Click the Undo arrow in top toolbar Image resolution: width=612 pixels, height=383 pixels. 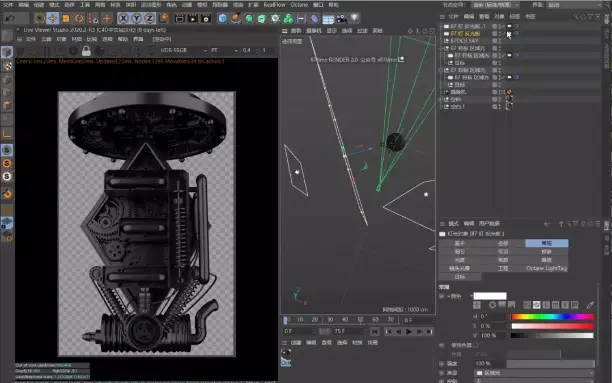(x=10, y=18)
